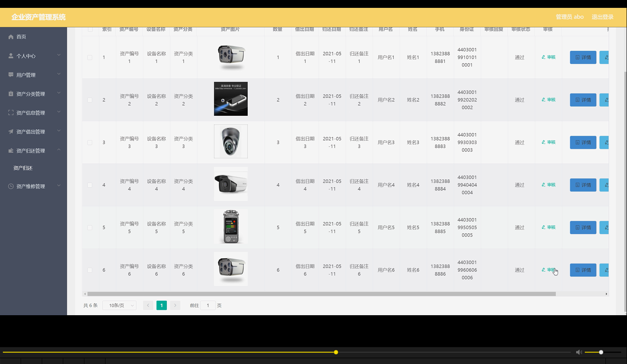Tick the checkbox of row 5

[90, 227]
